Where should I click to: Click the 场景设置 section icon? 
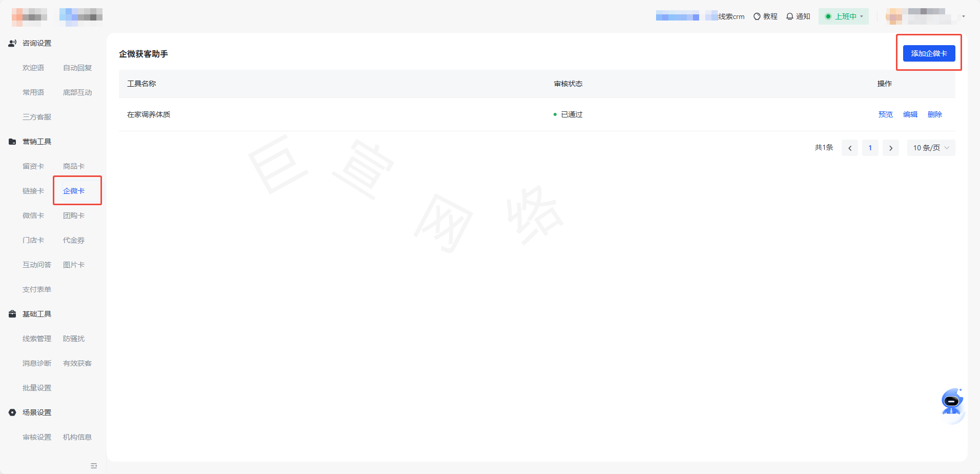12,412
